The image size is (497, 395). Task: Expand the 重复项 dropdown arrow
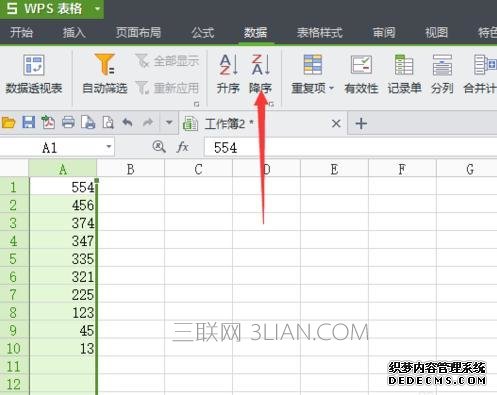coord(331,88)
